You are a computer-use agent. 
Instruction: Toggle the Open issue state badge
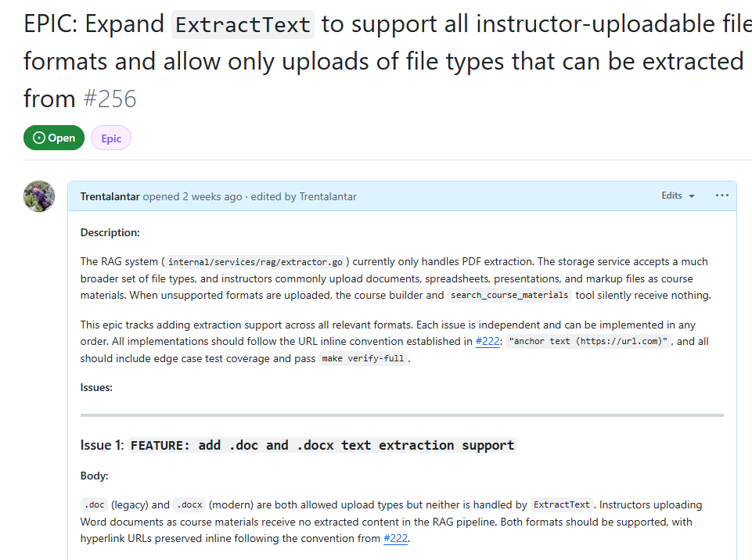(x=53, y=138)
